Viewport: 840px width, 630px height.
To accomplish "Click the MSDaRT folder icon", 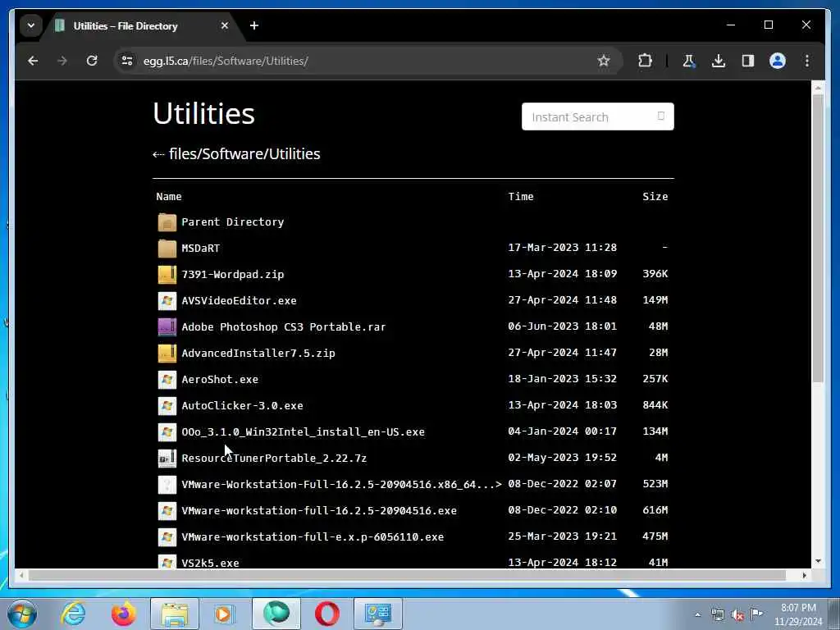I will [x=167, y=249].
